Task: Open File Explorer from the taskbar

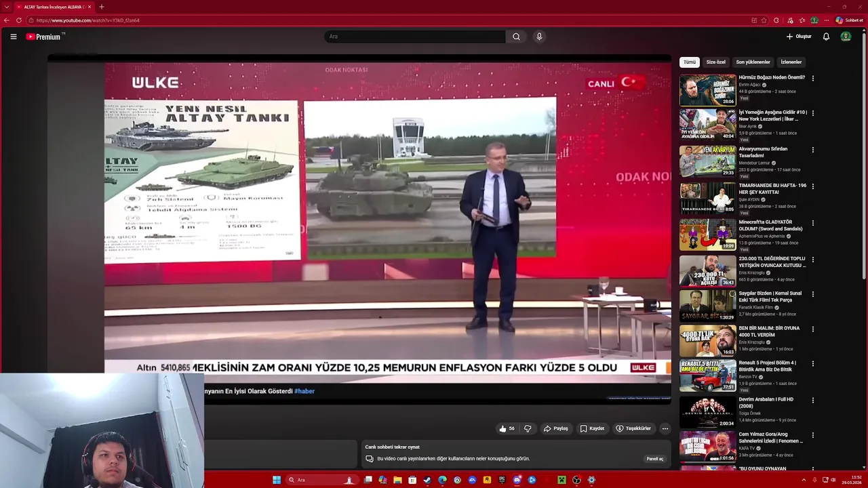Action: 397,480
